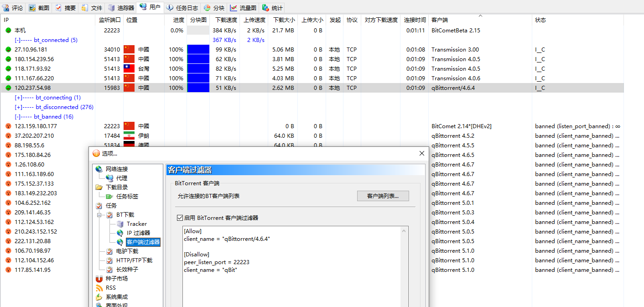The image size is (644, 307).
Task: Collapse the bt_banned (16) peer group
Action: point(18,117)
